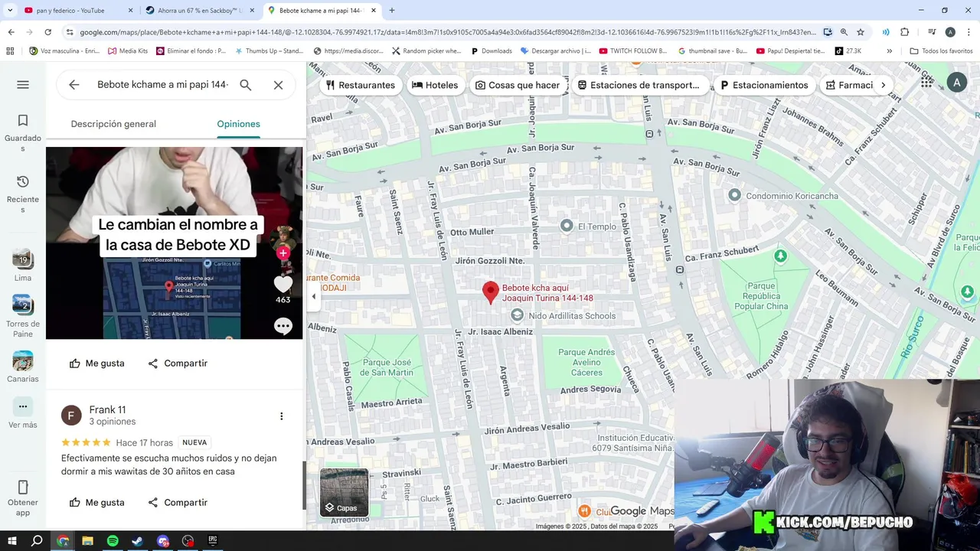Open the Google apps grid

click(926, 82)
